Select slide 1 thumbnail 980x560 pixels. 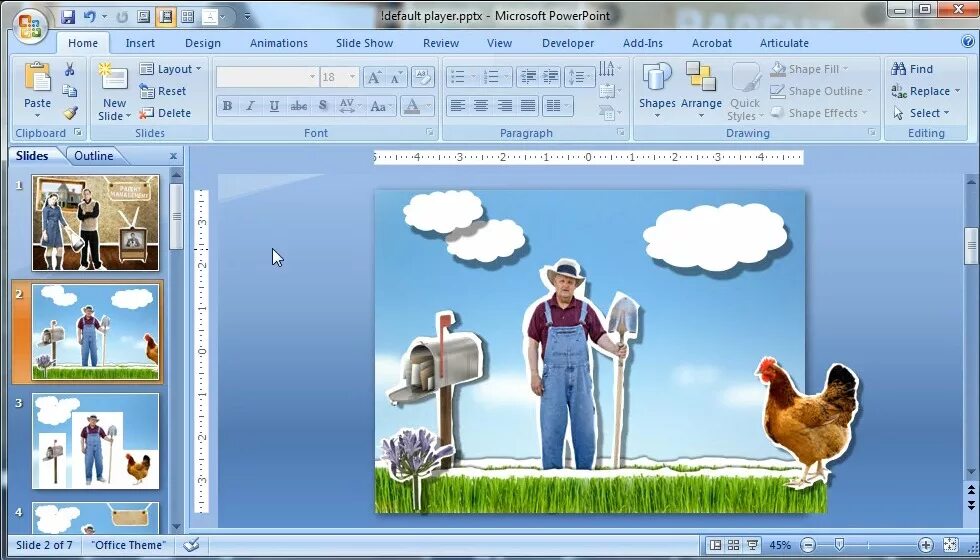point(96,222)
